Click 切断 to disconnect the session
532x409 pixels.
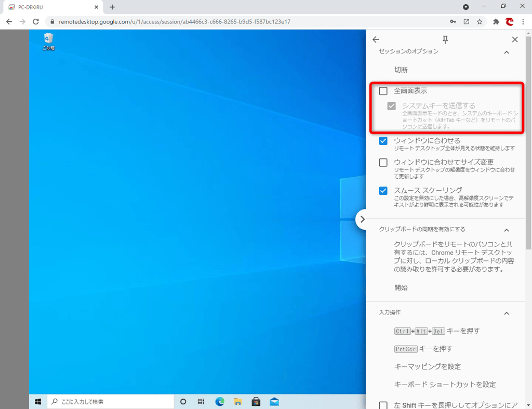pos(401,69)
